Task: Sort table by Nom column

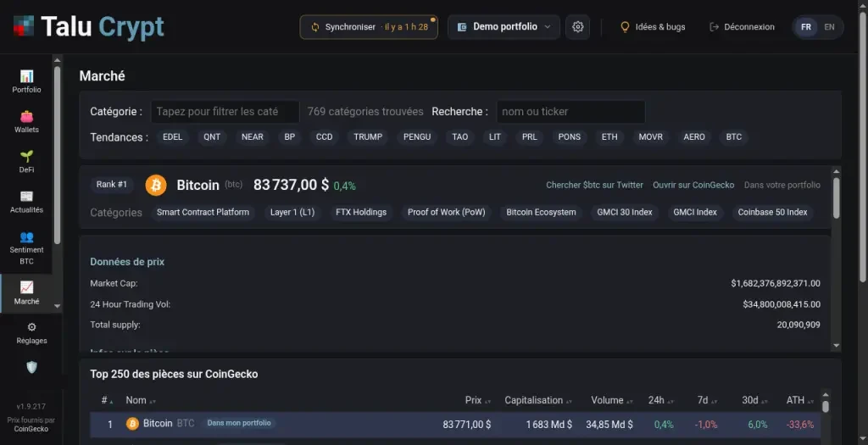Action: pyautogui.click(x=141, y=400)
